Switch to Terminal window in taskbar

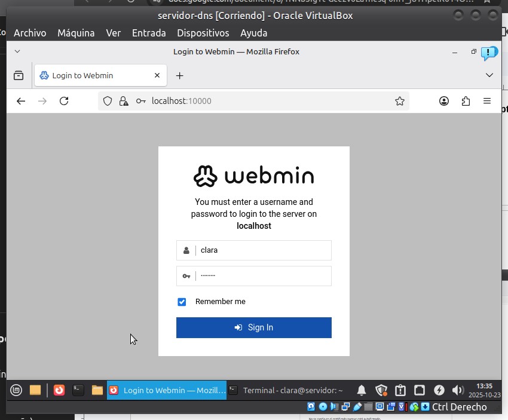[x=286, y=390]
